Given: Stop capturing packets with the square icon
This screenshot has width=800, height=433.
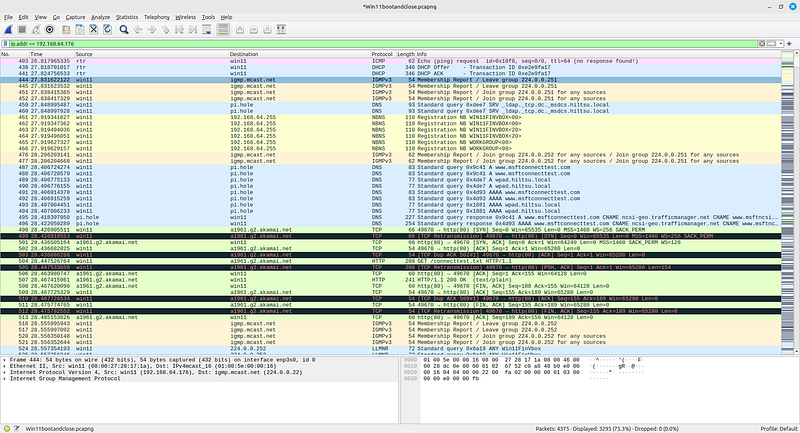Looking at the screenshot, I should pos(22,30).
